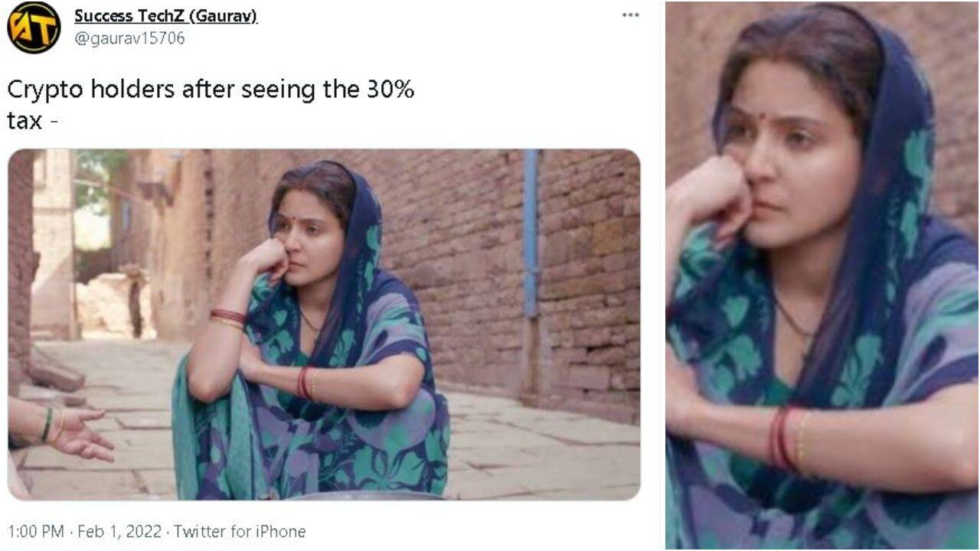Open the @gaurav15706 handle link
Viewport: 980px width, 551px height.
(129, 38)
